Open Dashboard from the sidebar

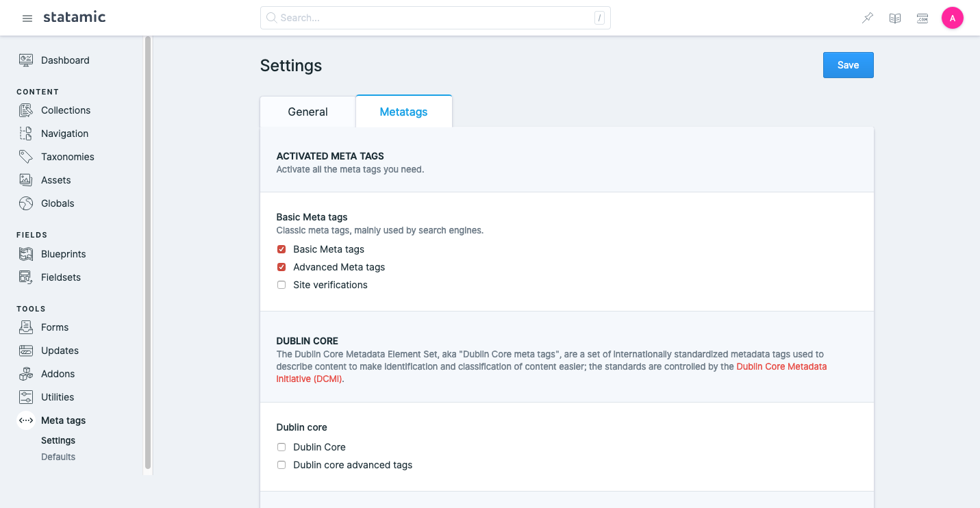[x=65, y=60]
